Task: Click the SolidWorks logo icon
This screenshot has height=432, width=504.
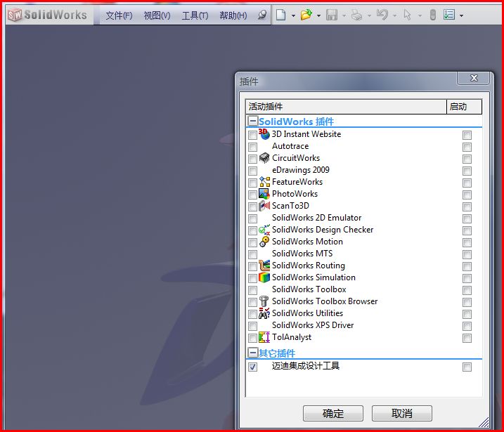Action: (15, 15)
